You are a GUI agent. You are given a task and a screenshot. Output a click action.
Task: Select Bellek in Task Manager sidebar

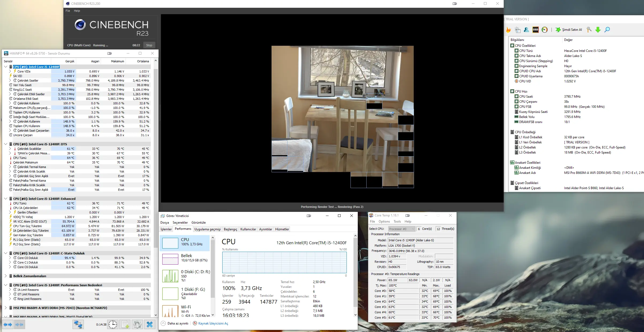[185, 259]
